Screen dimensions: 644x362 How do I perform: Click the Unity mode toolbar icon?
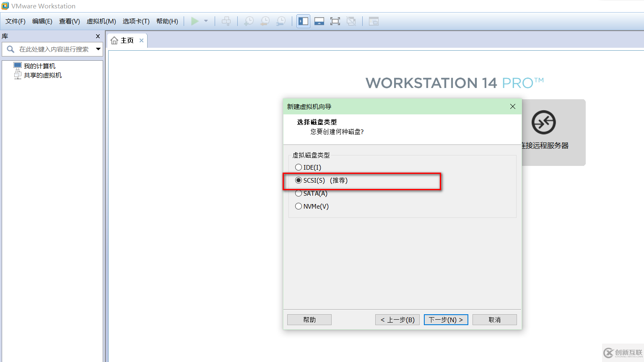(x=351, y=21)
